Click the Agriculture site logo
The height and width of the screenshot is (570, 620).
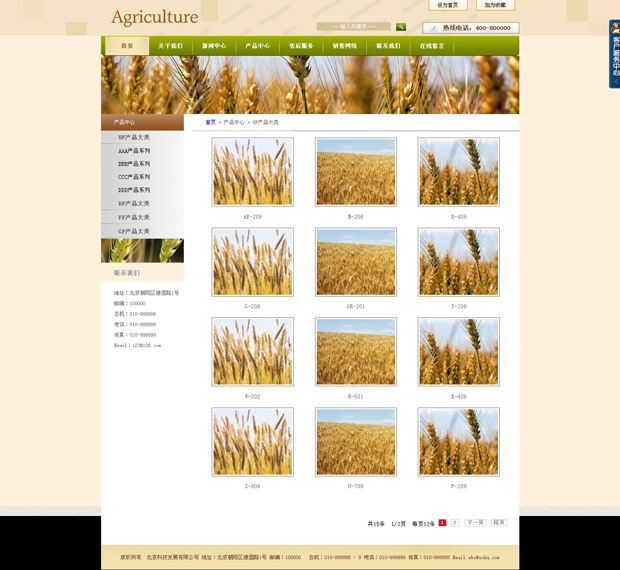[x=155, y=17]
